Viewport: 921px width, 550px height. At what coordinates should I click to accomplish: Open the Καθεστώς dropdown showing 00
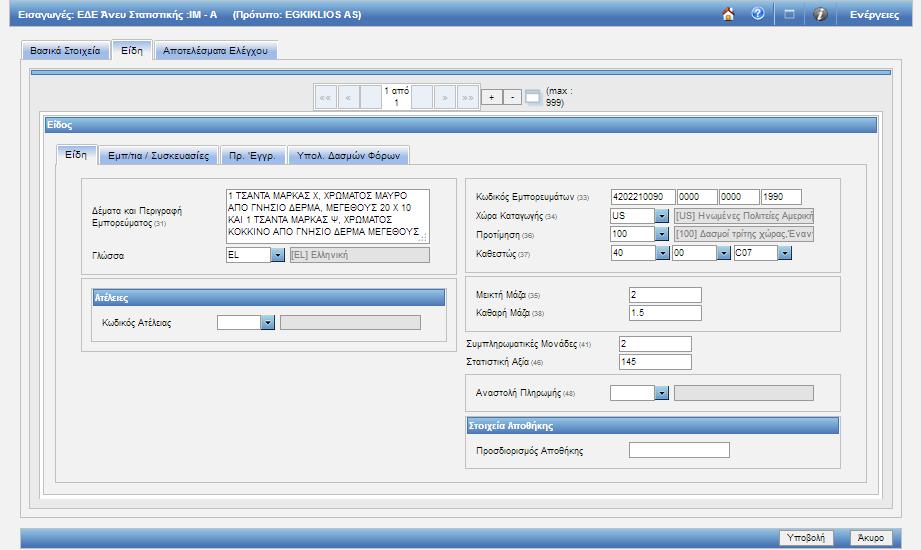(x=724, y=253)
